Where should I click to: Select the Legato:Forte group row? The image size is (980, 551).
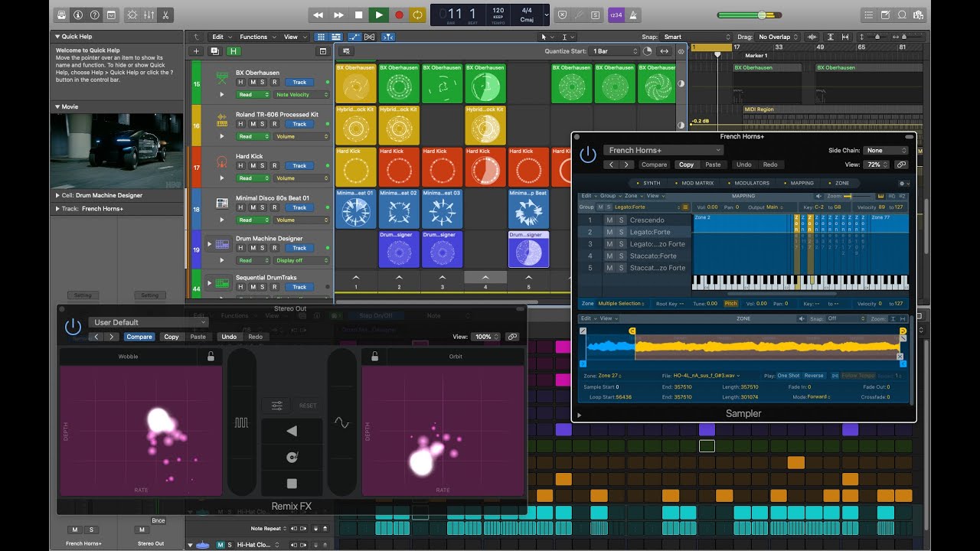(635, 232)
